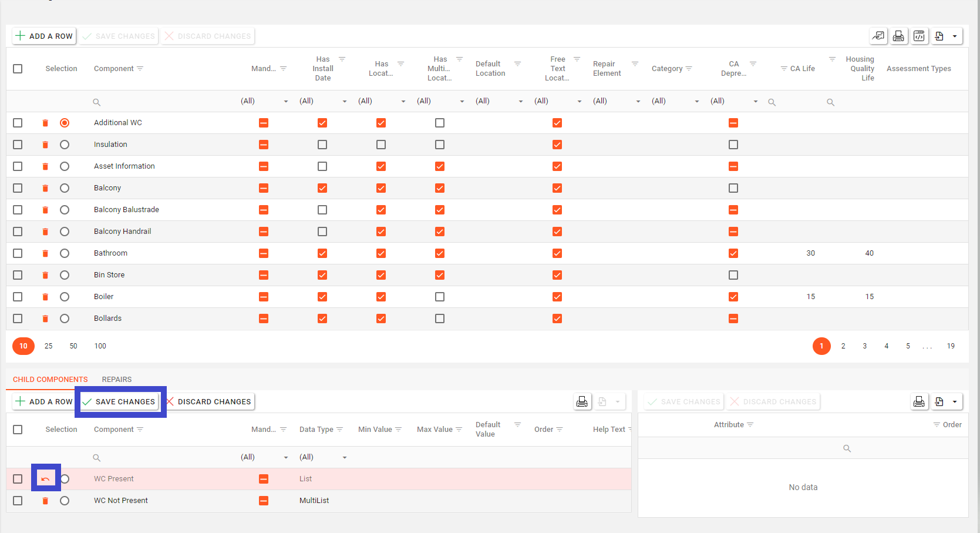Expand the export dropdown arrow in top toolbar
This screenshot has width=980, height=533.
pyautogui.click(x=955, y=36)
